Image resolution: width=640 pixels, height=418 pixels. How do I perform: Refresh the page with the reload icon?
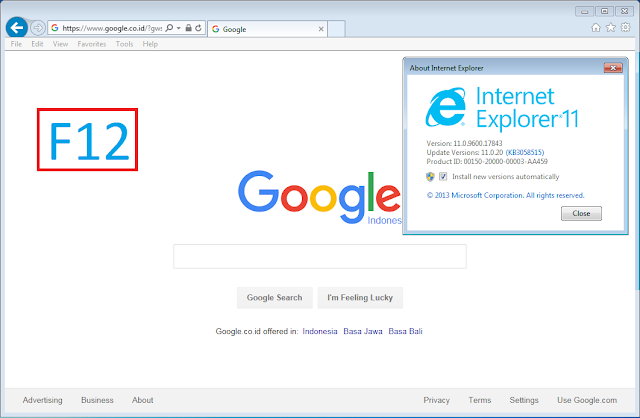198,28
